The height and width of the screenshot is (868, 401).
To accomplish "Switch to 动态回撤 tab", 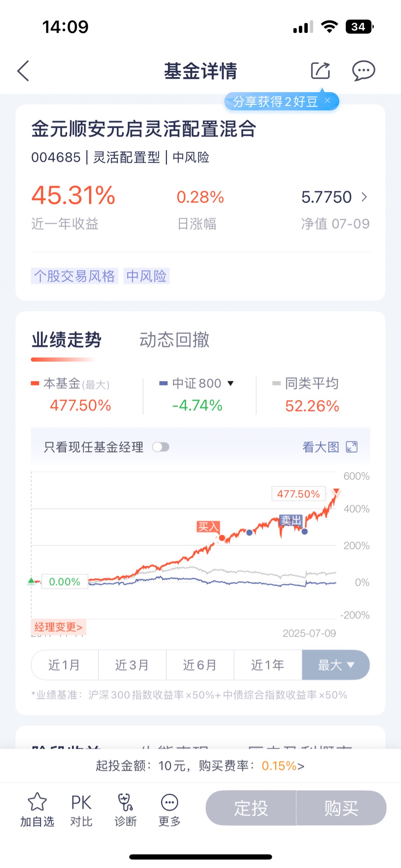I will click(x=174, y=340).
